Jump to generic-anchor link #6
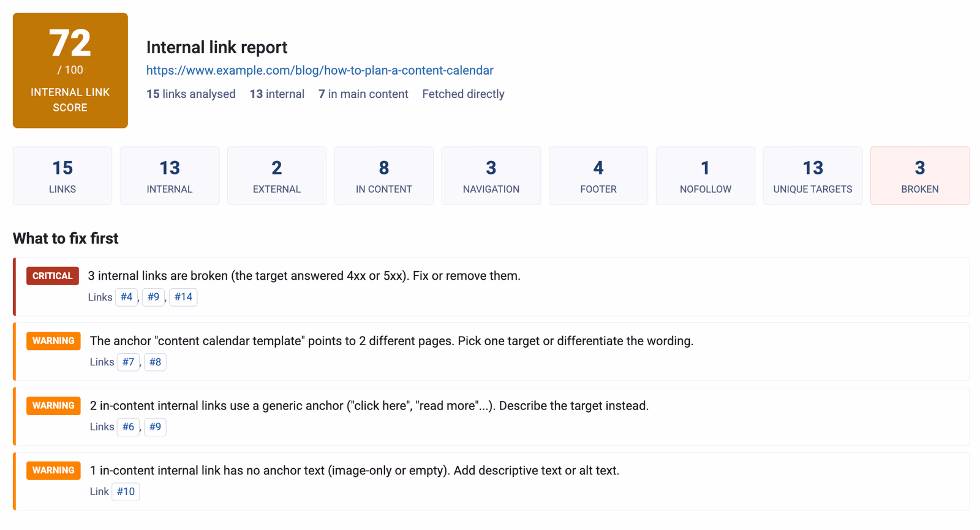This screenshot has width=980, height=530. [x=129, y=427]
